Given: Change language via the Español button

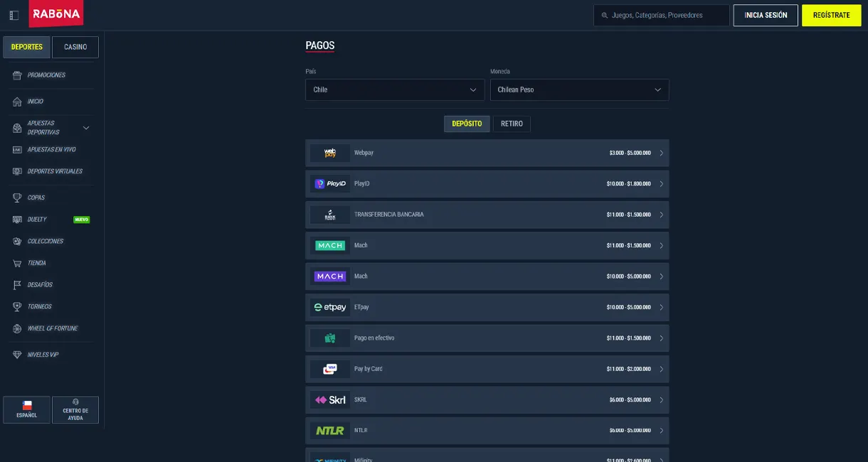Looking at the screenshot, I should 27,410.
